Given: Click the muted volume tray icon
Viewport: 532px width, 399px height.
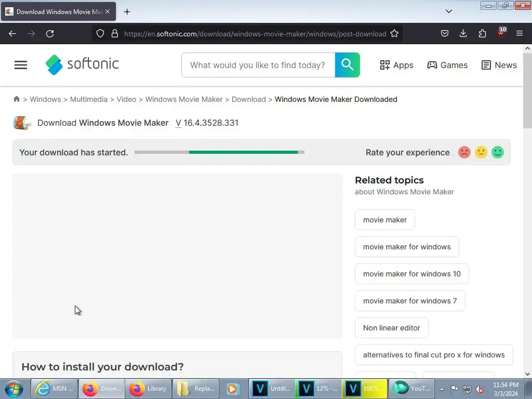Looking at the screenshot, I should coord(480,389).
